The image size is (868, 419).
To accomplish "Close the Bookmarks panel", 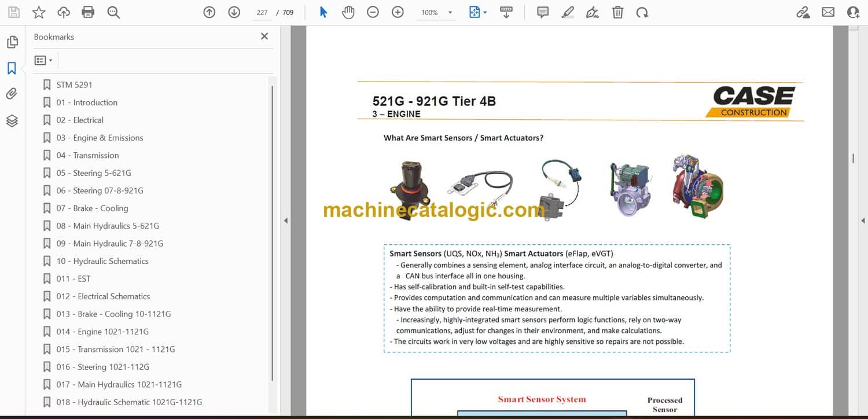I will click(x=264, y=36).
